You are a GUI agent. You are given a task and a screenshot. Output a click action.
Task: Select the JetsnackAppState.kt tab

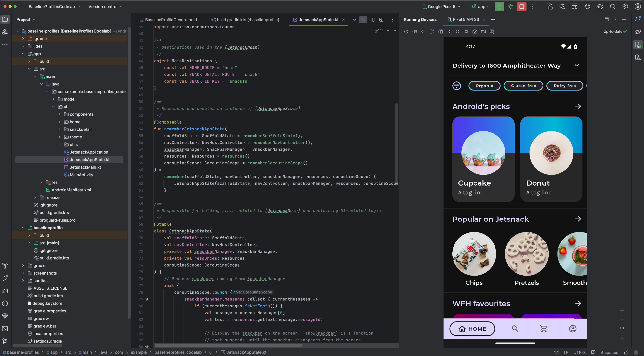coord(318,20)
